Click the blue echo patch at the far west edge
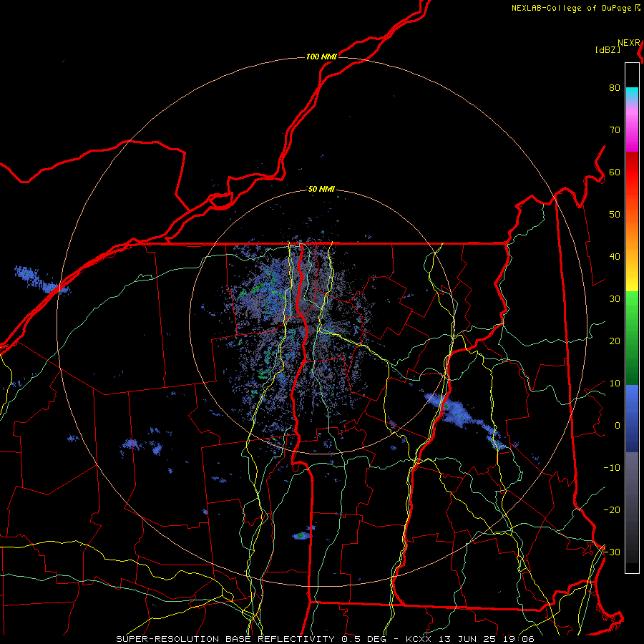Screen dimensions: 644x644 pyautogui.click(x=41, y=279)
